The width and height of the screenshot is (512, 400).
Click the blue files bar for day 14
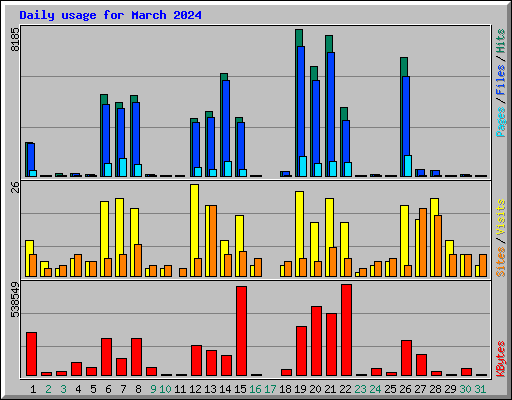pyautogui.click(x=226, y=121)
